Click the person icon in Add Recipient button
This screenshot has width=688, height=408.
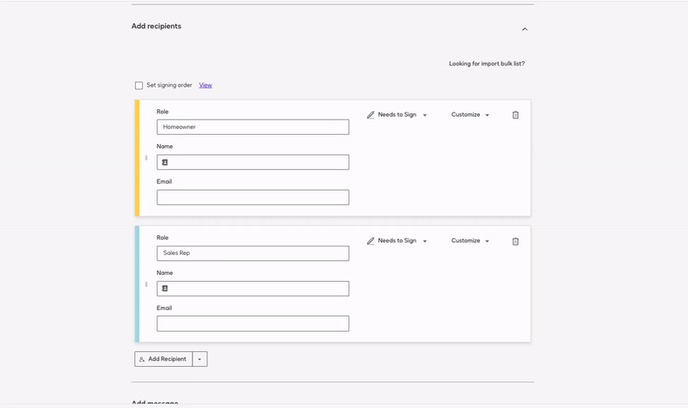[x=142, y=359]
